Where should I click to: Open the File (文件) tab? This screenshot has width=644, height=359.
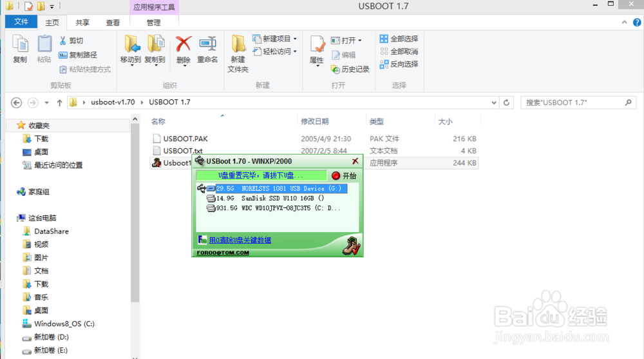tap(21, 22)
